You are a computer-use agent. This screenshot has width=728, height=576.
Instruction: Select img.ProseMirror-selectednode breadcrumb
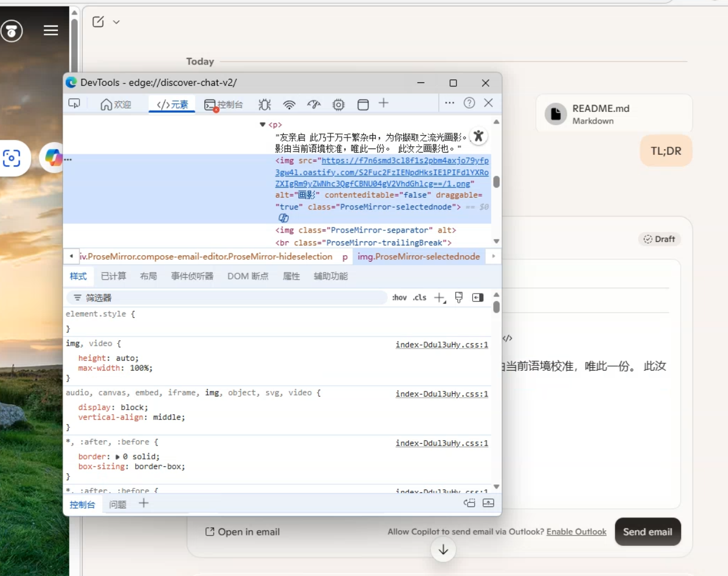coord(419,256)
